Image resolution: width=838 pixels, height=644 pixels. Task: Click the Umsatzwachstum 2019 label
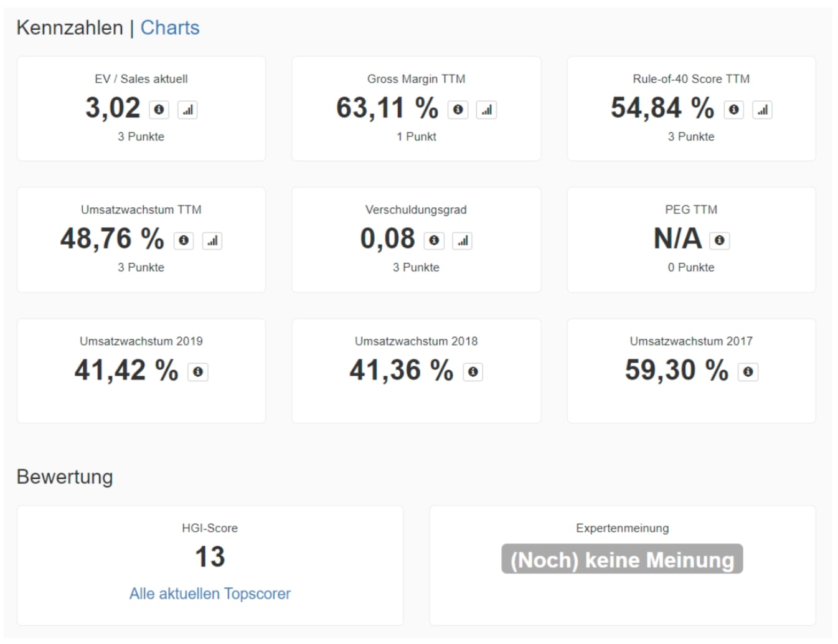(x=141, y=341)
